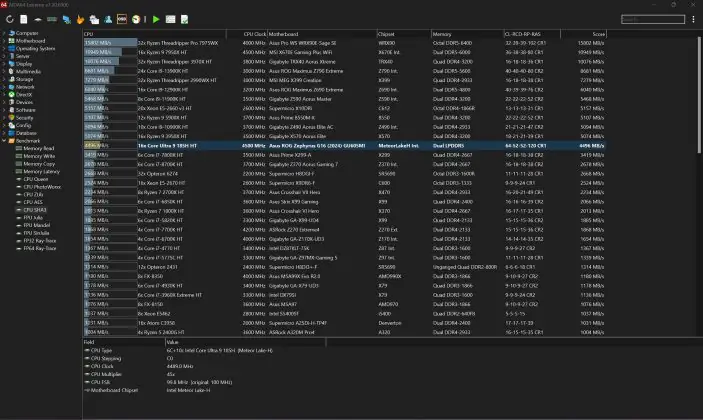
Task: Expand the Network tree node
Action: tap(4, 87)
